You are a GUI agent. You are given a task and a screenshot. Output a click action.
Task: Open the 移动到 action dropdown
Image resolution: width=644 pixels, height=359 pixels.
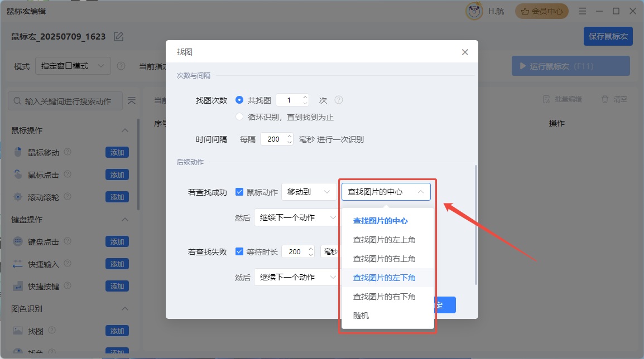tap(309, 192)
